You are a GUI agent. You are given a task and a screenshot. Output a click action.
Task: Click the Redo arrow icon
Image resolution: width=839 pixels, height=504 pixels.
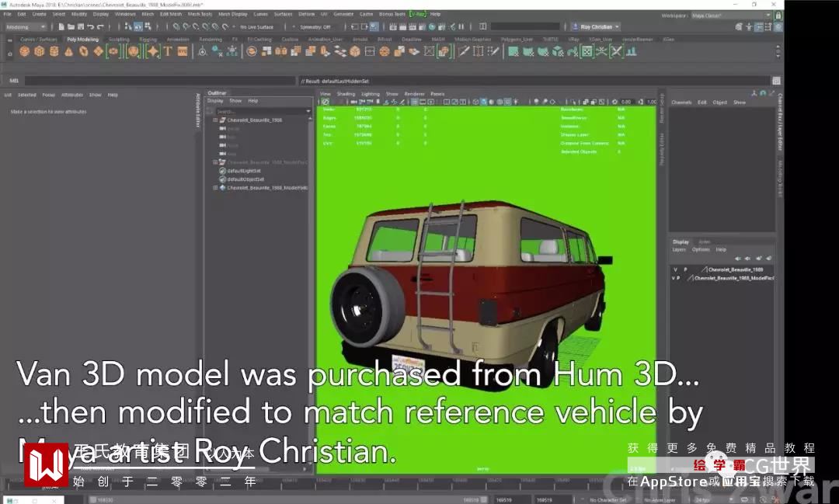[100, 26]
